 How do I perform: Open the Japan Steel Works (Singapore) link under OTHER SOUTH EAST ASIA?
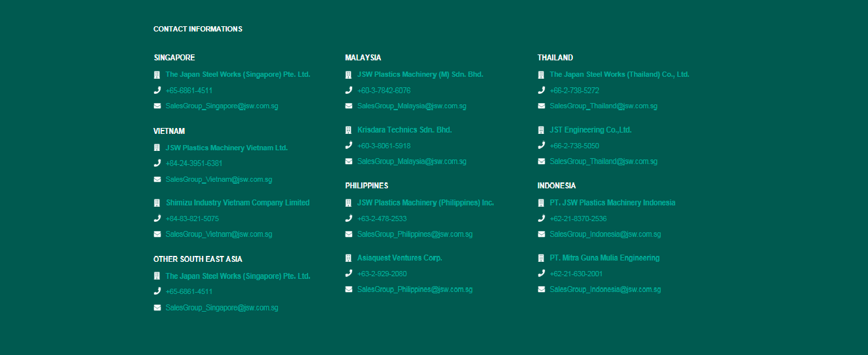(237, 276)
